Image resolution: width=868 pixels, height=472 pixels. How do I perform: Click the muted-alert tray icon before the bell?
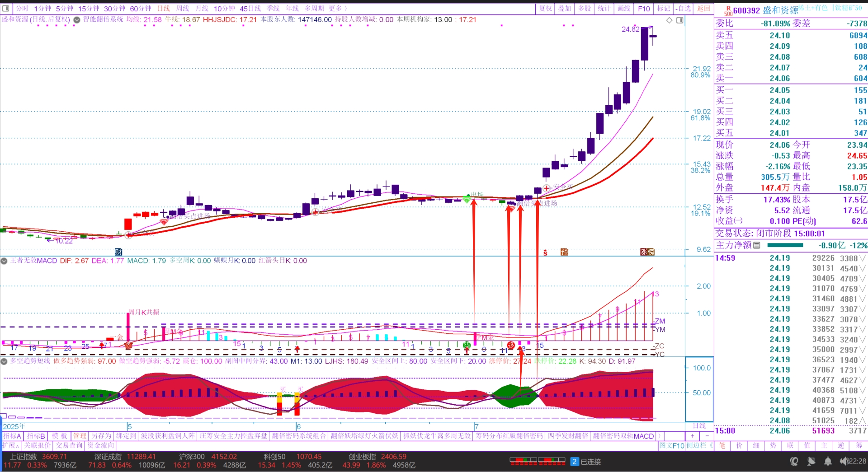pos(811,461)
